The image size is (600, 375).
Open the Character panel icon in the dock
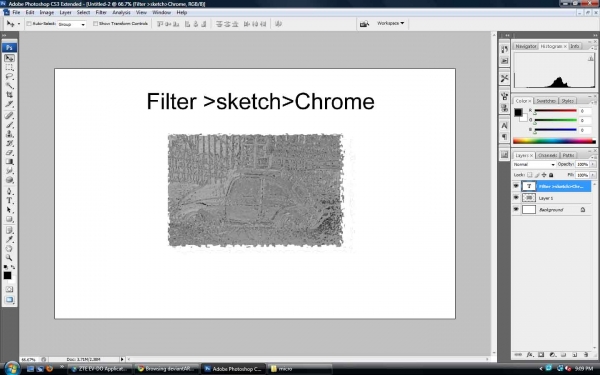tap(504, 126)
